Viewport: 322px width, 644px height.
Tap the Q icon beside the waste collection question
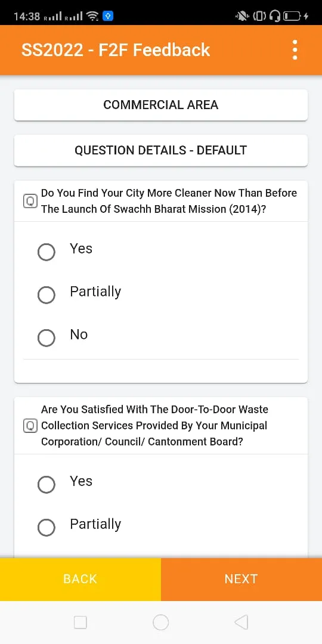(30, 426)
